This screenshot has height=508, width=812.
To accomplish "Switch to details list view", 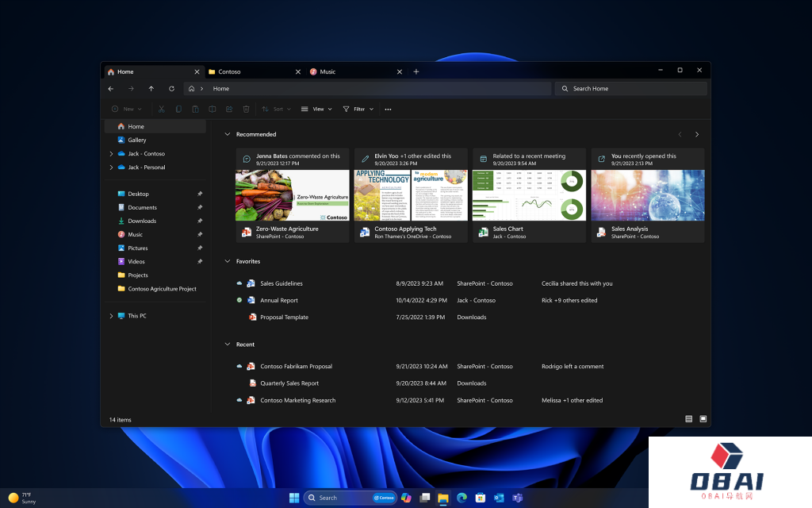I will pyautogui.click(x=688, y=419).
